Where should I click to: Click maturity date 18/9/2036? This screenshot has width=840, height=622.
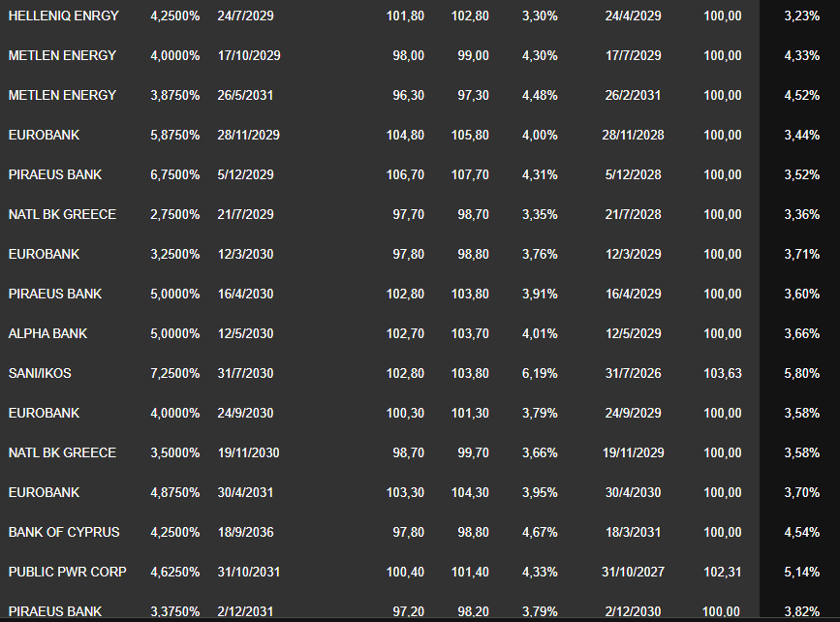[x=245, y=532]
